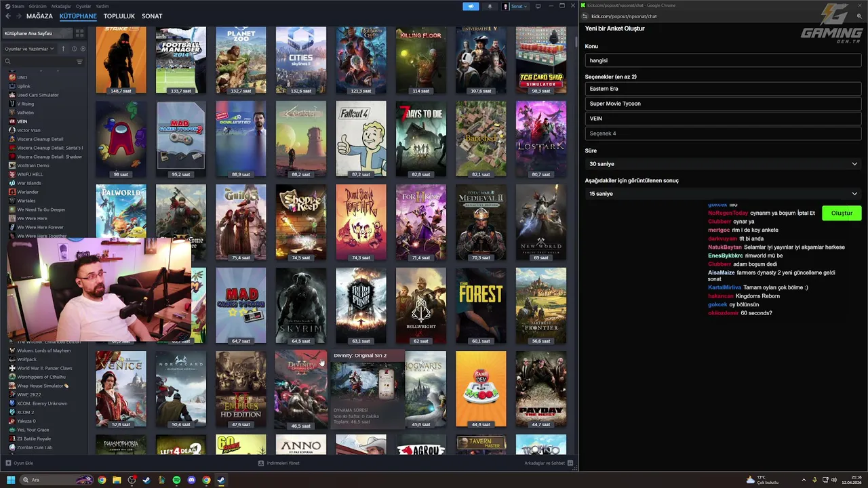The image size is (868, 488).
Task: Click the Oyun Ekle plus icon
Action: (8, 463)
